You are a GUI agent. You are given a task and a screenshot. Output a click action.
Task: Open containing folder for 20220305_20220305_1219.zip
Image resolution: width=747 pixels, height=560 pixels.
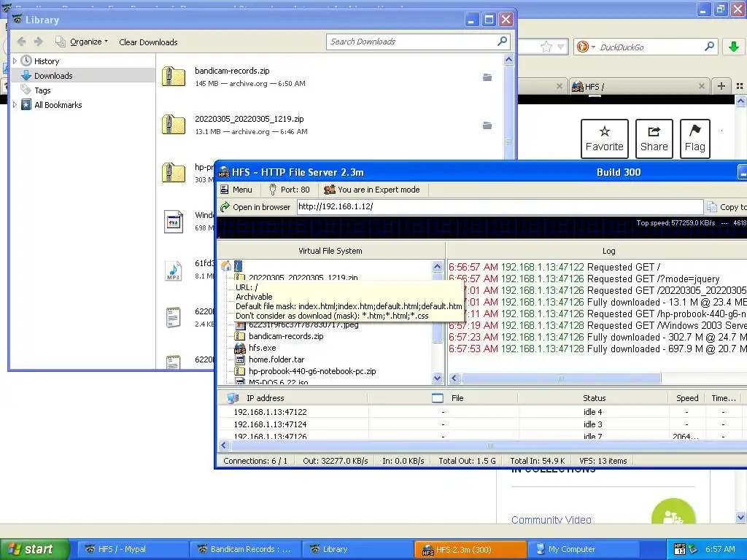click(x=487, y=125)
